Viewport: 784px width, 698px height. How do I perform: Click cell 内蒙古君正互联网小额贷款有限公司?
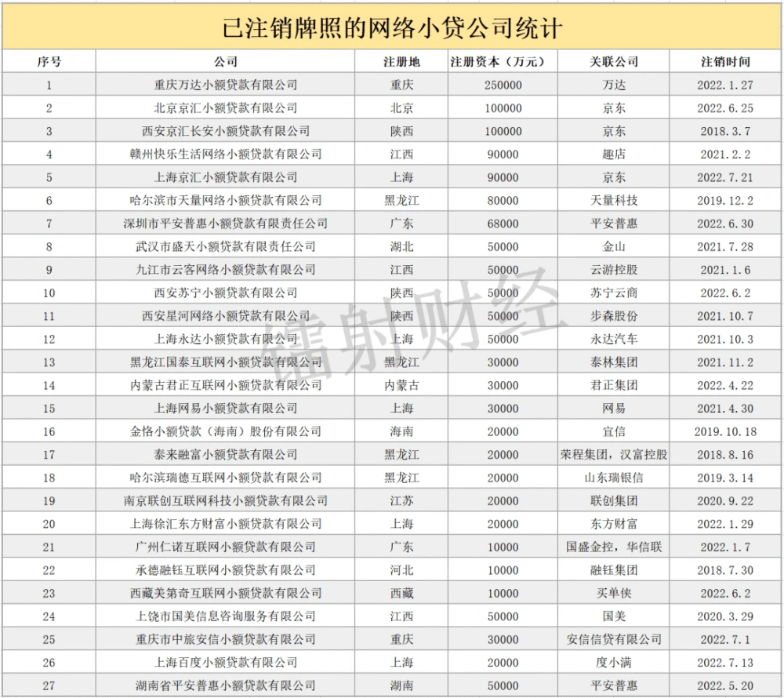point(226,385)
